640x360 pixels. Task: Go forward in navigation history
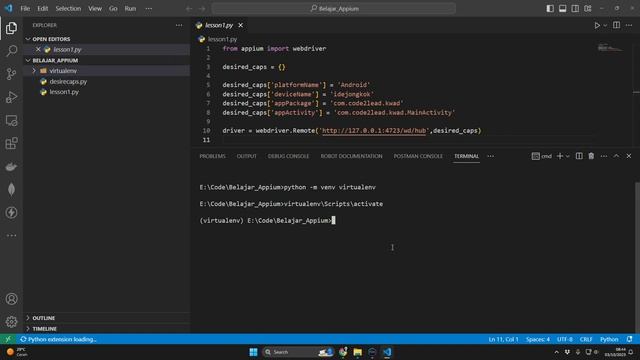[202, 9]
